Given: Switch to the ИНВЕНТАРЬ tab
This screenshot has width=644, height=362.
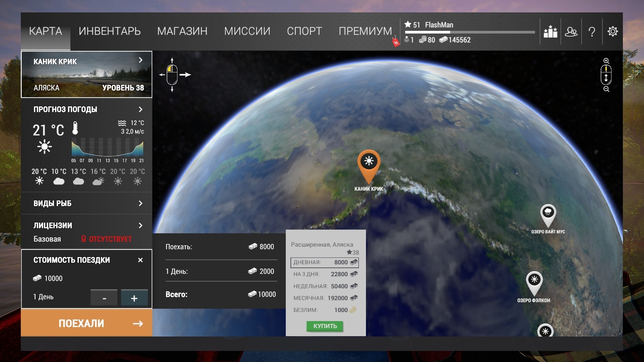Looking at the screenshot, I should tap(110, 31).
